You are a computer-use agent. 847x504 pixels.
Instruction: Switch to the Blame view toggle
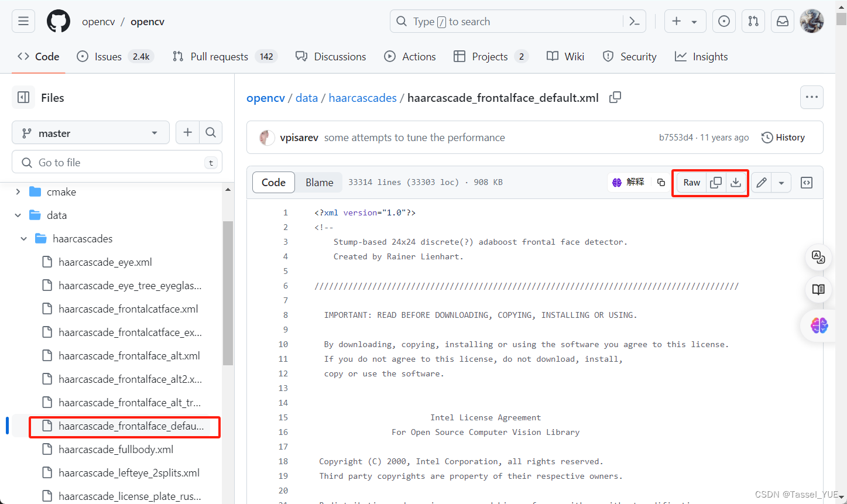(319, 182)
